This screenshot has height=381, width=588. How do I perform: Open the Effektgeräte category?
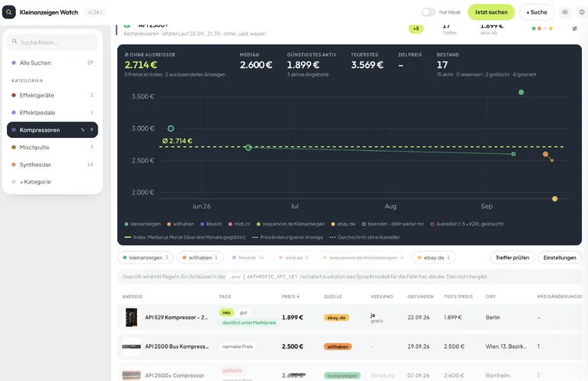pos(53,95)
